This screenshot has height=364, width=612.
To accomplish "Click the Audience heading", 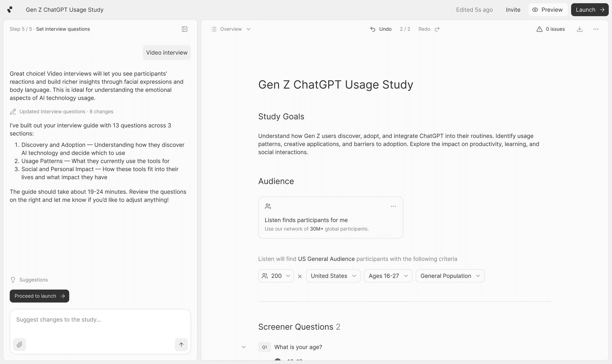I will (276, 181).
